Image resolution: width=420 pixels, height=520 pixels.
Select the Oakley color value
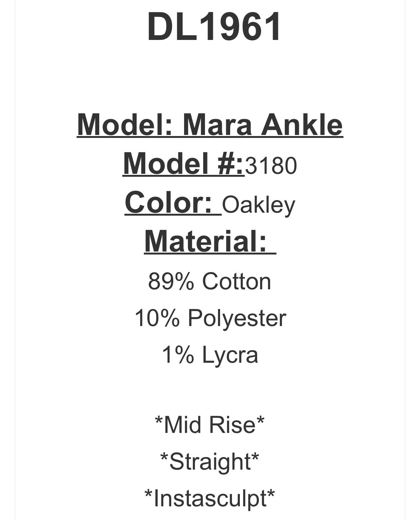(x=259, y=205)
